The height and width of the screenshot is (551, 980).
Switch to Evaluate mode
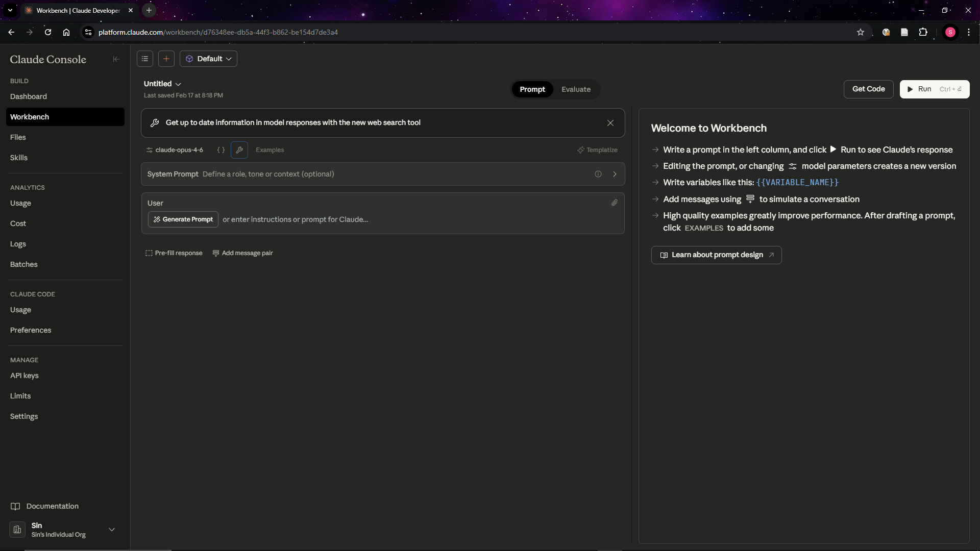pyautogui.click(x=576, y=89)
